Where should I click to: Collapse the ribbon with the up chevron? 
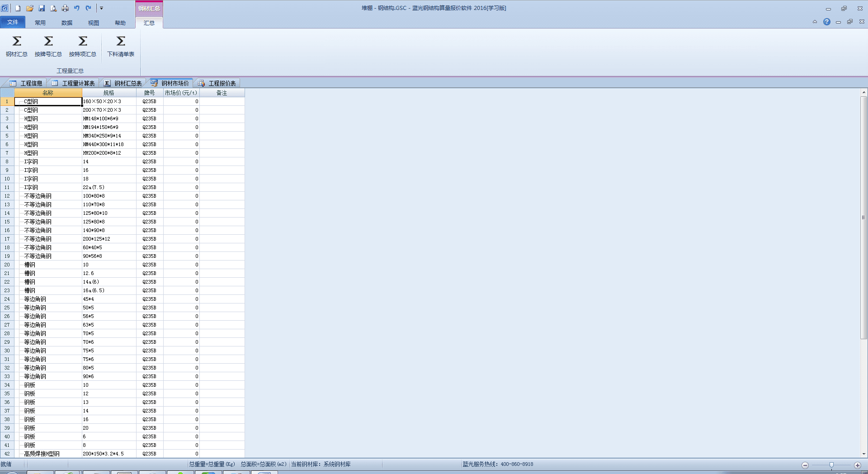pos(815,22)
